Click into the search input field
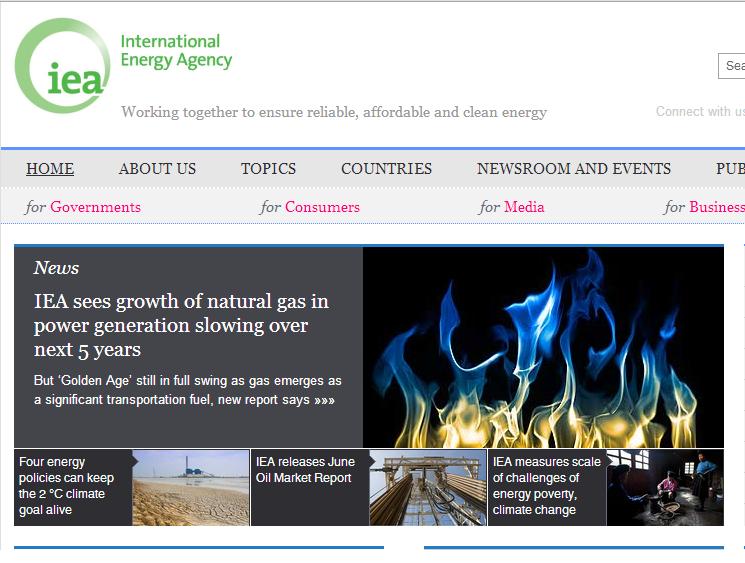Image resolution: width=745 pixels, height=563 pixels. tap(732, 66)
